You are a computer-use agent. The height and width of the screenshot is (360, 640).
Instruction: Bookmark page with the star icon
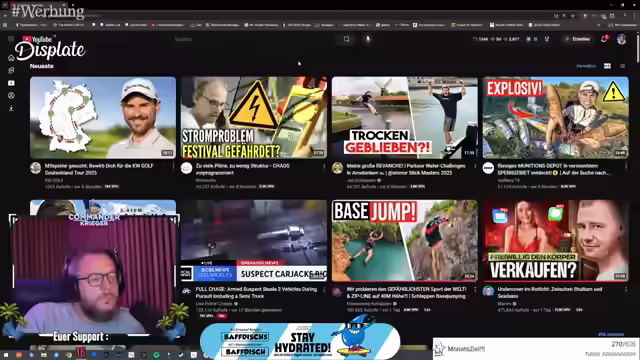point(573,16)
